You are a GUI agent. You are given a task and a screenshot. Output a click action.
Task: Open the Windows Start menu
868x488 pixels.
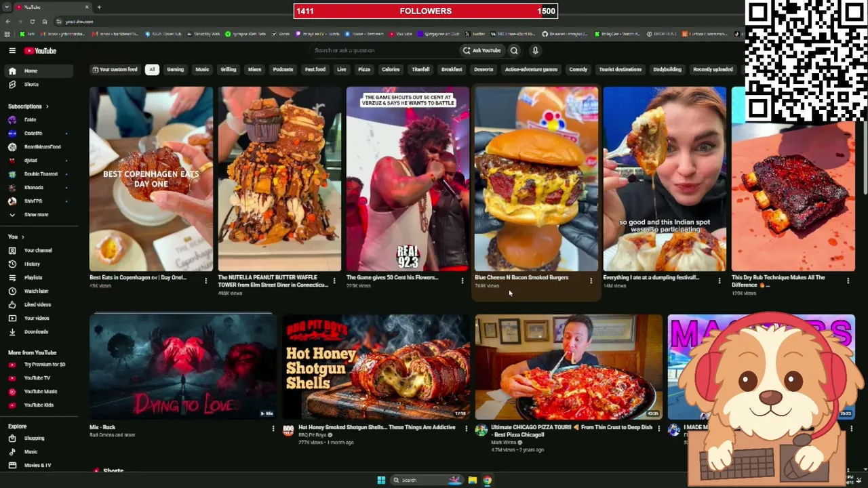pos(381,480)
